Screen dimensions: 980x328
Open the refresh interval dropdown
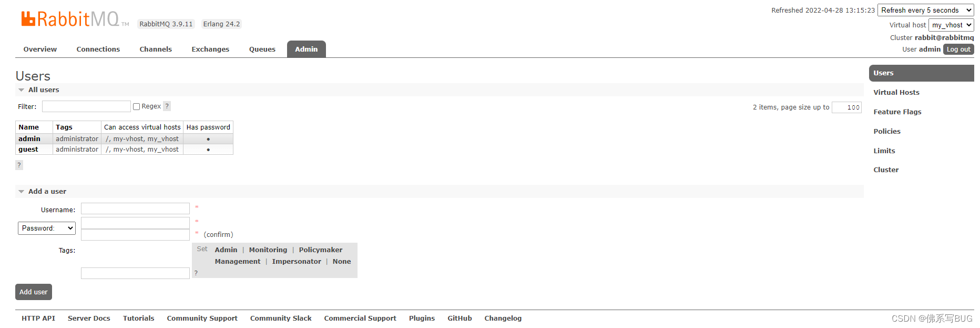point(926,10)
